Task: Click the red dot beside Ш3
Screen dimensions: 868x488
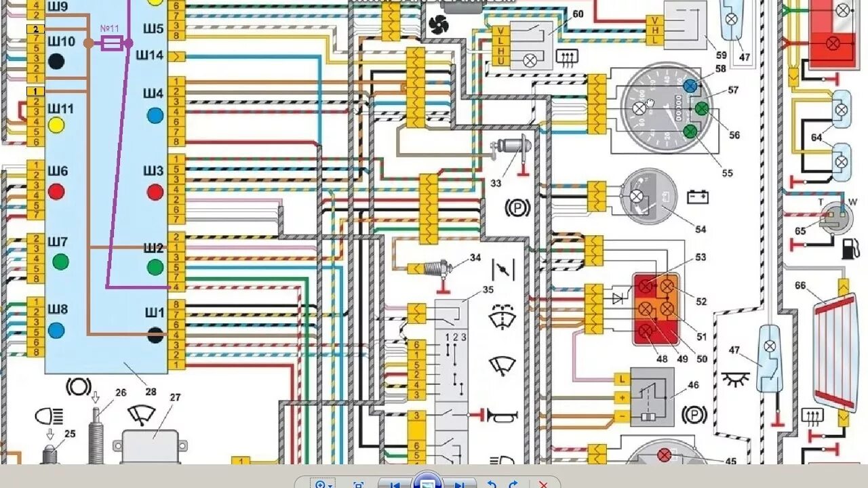Action: pyautogui.click(x=155, y=192)
